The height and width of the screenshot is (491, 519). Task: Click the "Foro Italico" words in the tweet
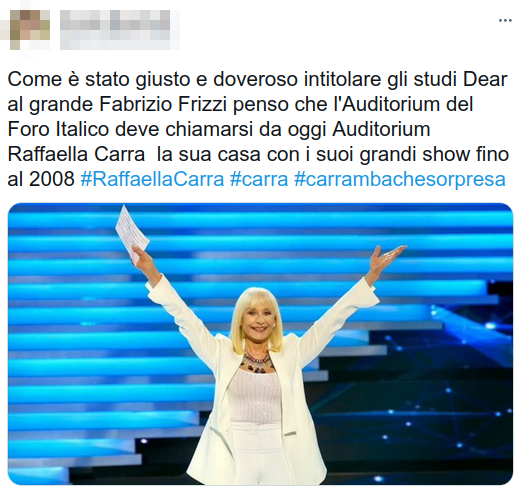[x=58, y=129]
